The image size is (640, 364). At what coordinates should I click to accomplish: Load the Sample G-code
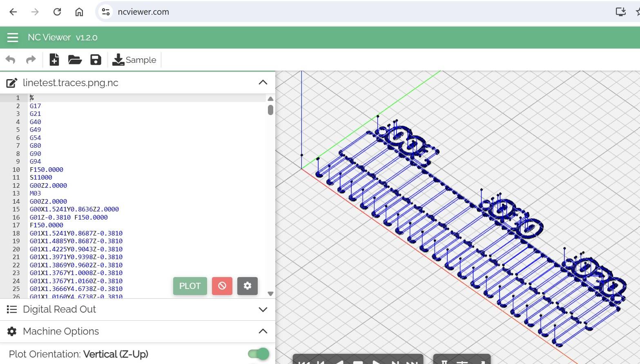point(134,60)
